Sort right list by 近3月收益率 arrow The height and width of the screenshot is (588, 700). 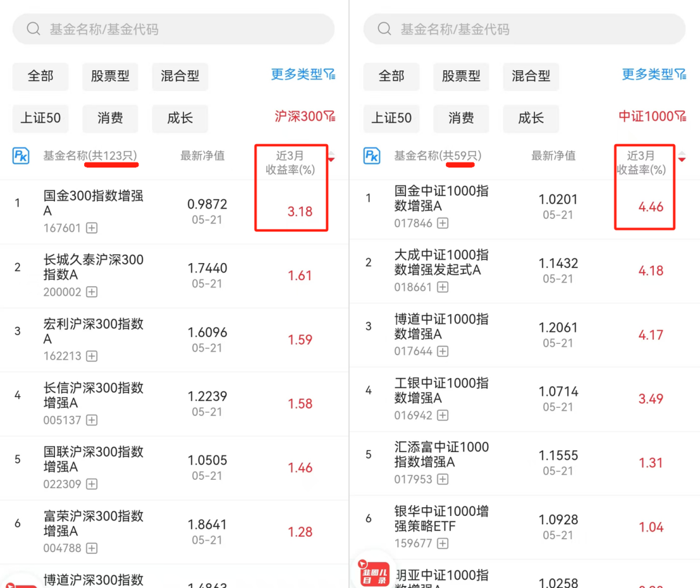click(x=682, y=157)
